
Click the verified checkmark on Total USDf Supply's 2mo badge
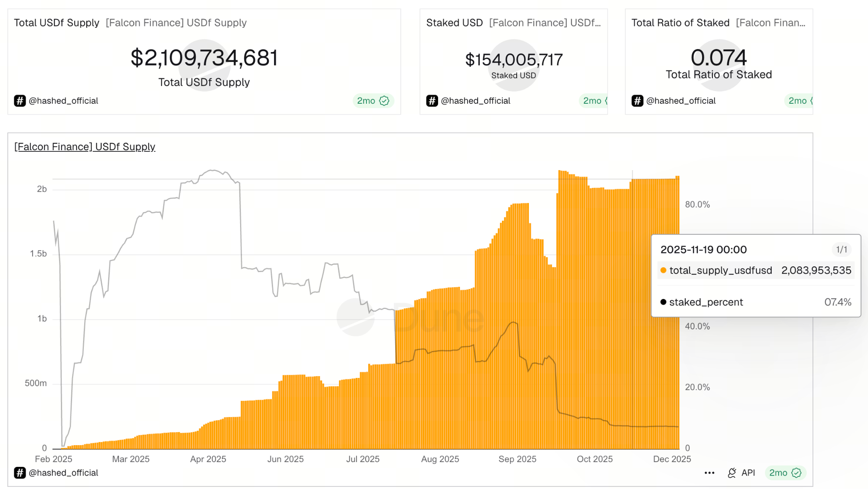pos(383,100)
